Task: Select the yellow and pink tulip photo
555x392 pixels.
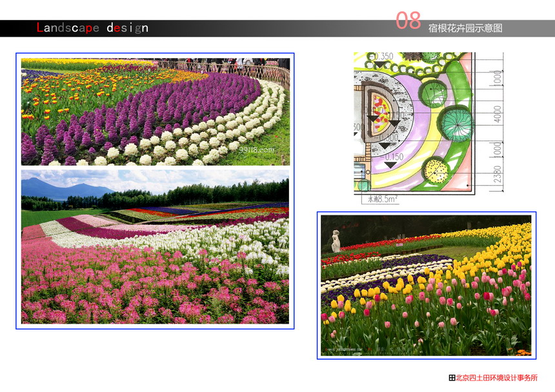Action: 426,285
